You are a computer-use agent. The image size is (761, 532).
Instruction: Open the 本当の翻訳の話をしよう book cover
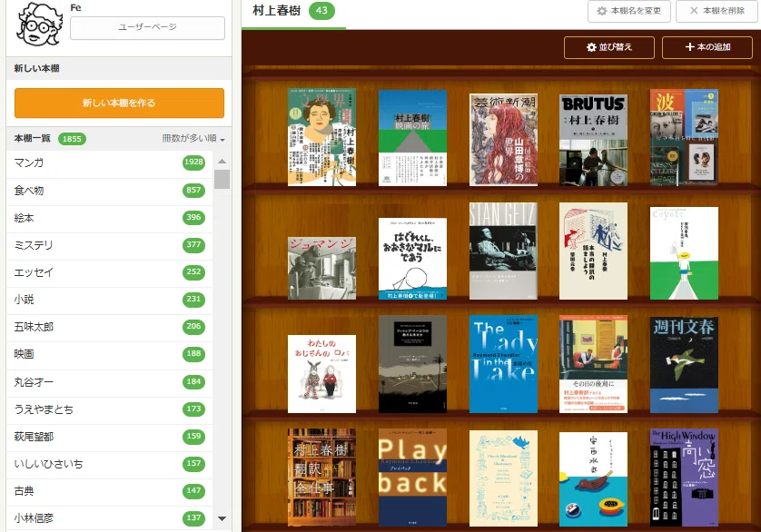click(x=593, y=251)
